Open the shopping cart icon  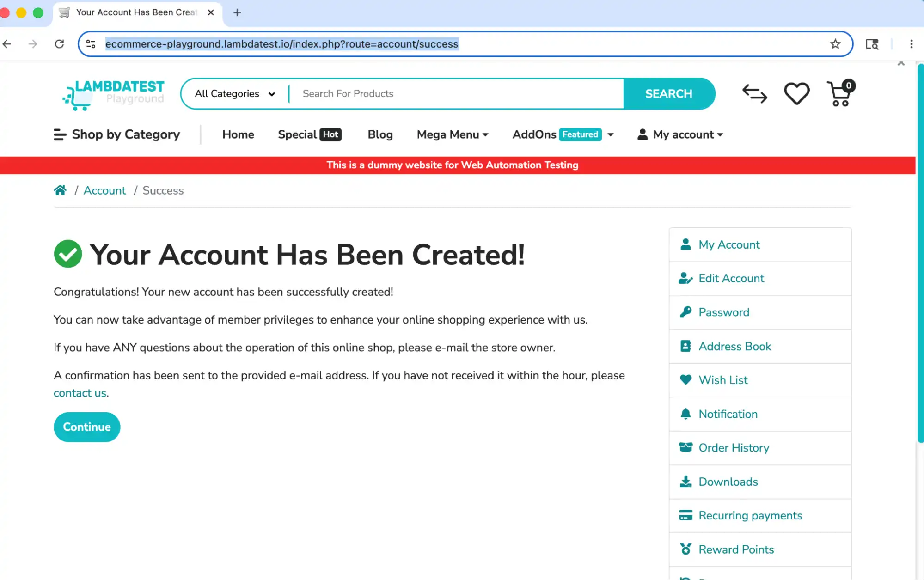click(840, 93)
